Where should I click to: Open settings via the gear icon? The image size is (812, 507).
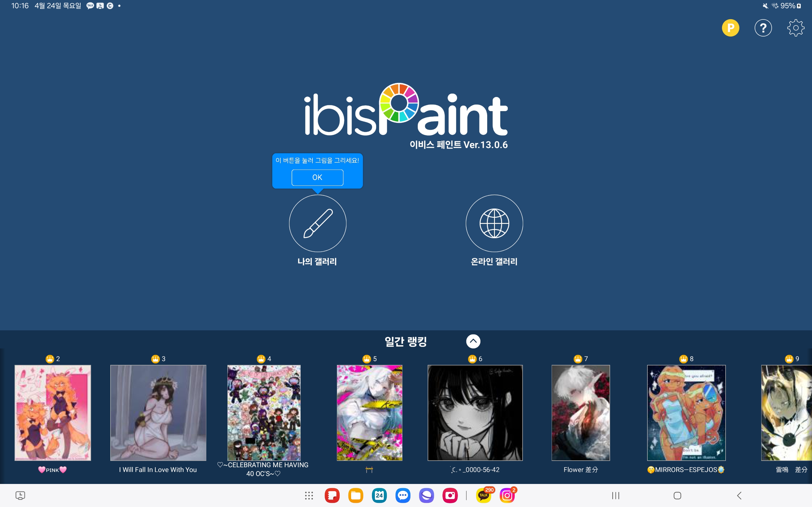pos(795,28)
